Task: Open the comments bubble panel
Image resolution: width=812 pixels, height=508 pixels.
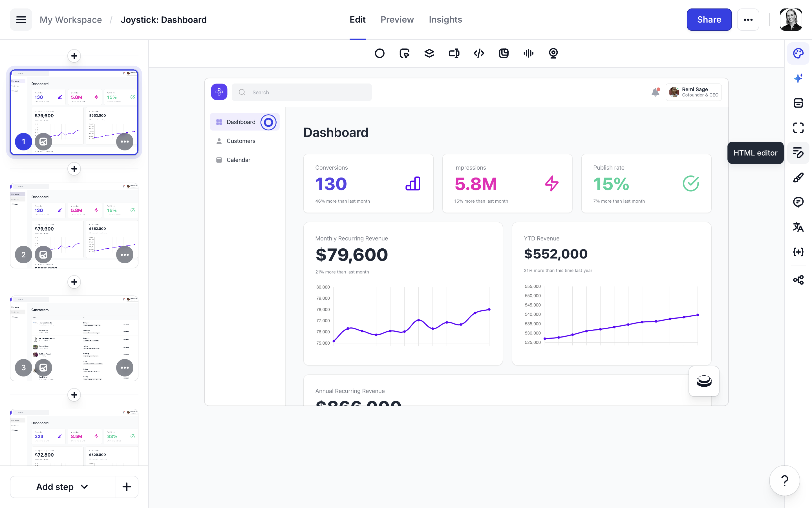Action: (x=798, y=202)
